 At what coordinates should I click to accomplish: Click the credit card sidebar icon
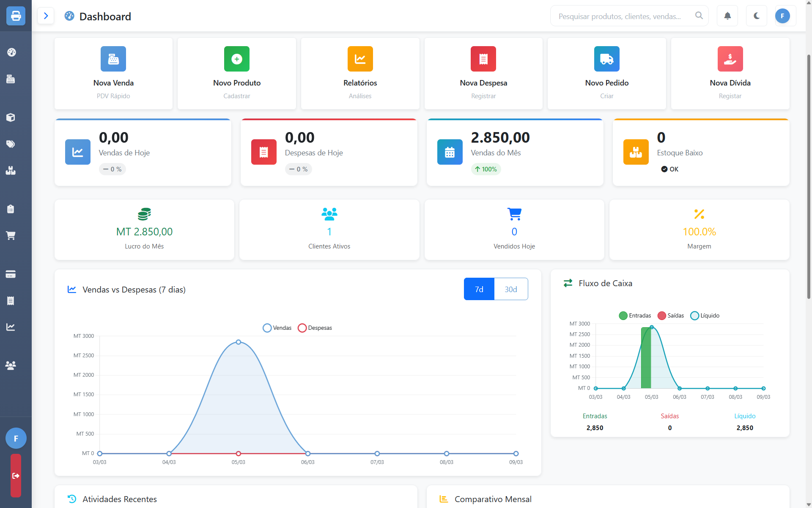pyautogui.click(x=11, y=274)
